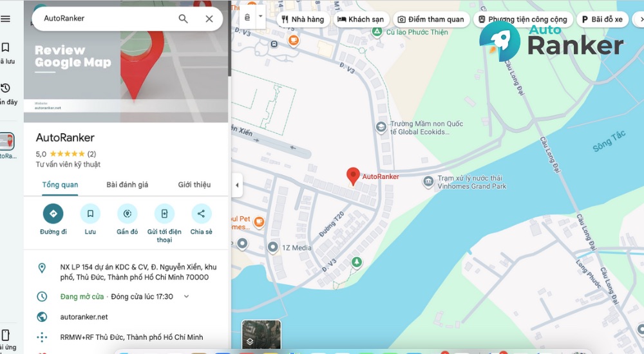
Task: Select Cù lao Phước Thiện marker
Action: (377, 32)
